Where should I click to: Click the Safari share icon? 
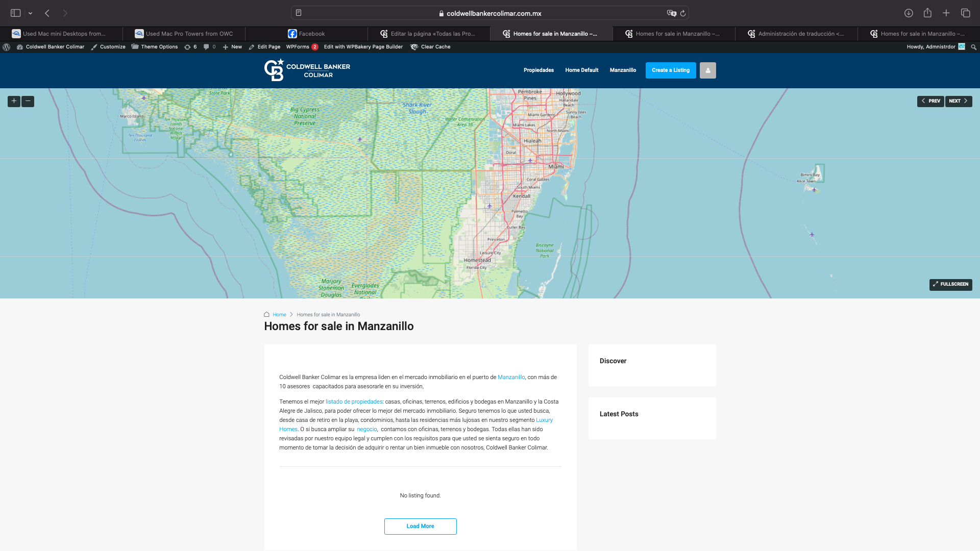(x=927, y=13)
